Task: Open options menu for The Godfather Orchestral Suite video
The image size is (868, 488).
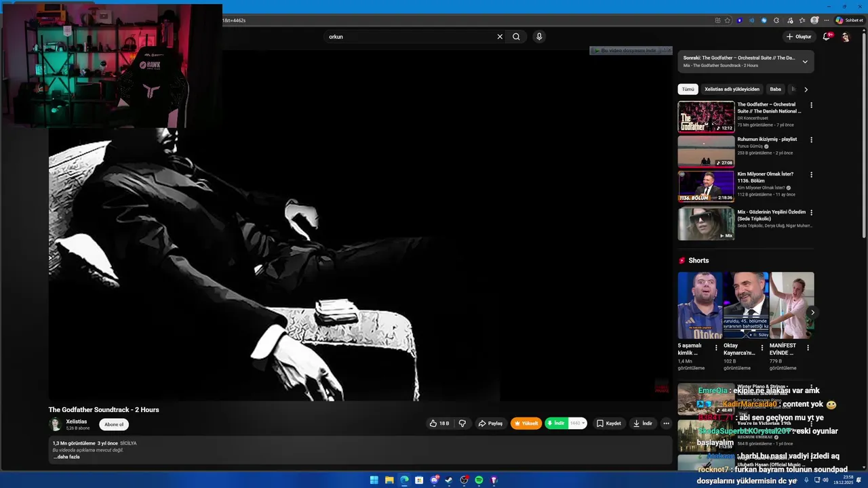Action: click(x=811, y=105)
